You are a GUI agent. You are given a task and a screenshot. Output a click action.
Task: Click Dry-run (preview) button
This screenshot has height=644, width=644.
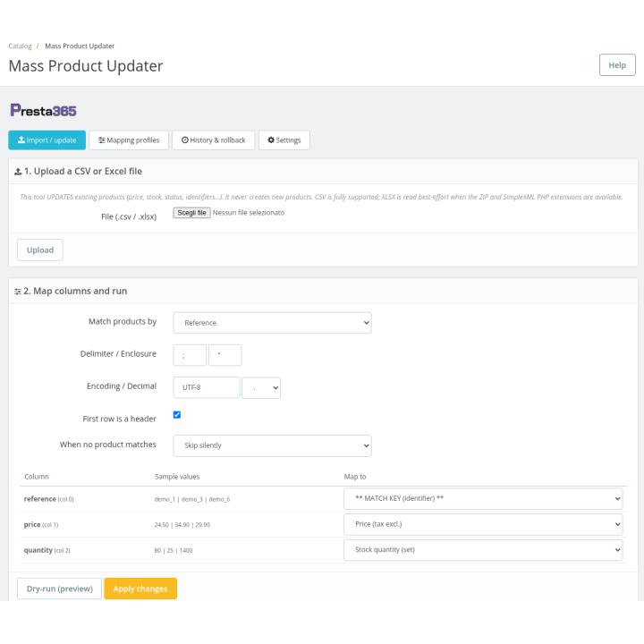pyautogui.click(x=60, y=589)
